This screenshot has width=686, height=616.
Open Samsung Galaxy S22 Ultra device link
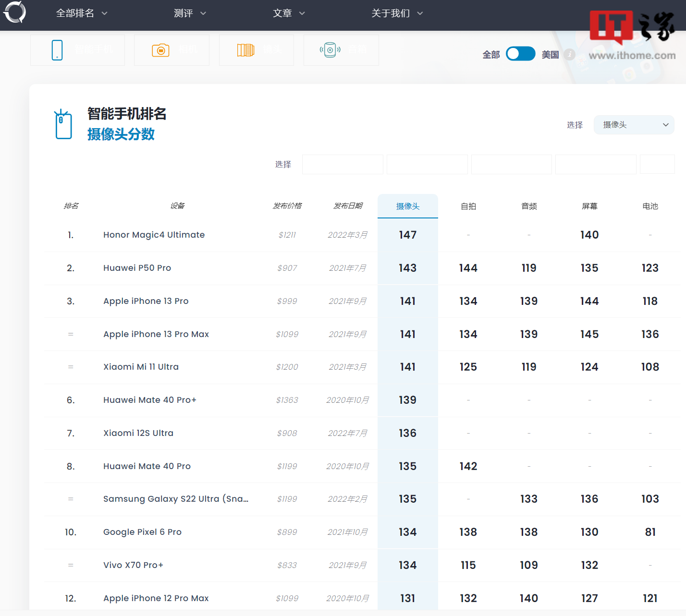pyautogui.click(x=176, y=499)
